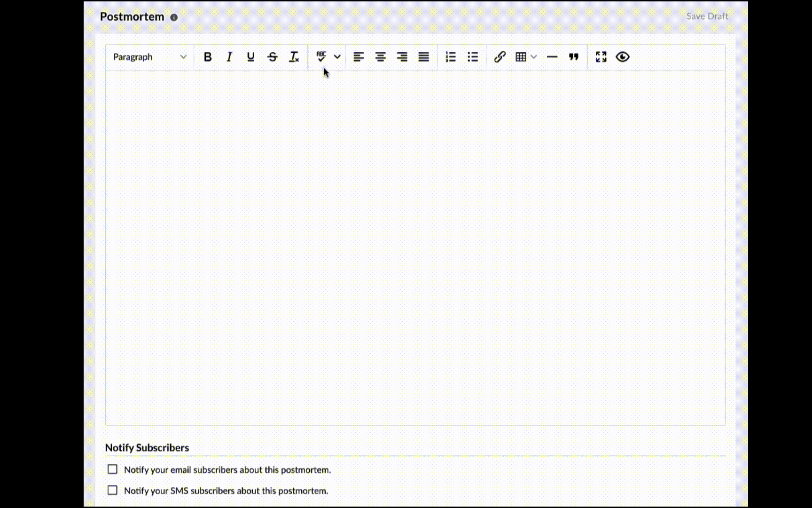Add a blockquote
Image resolution: width=812 pixels, height=508 pixels.
pos(573,57)
